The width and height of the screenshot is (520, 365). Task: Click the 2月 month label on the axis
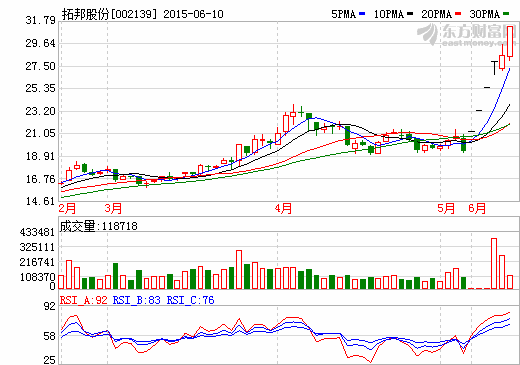pyautogui.click(x=67, y=209)
